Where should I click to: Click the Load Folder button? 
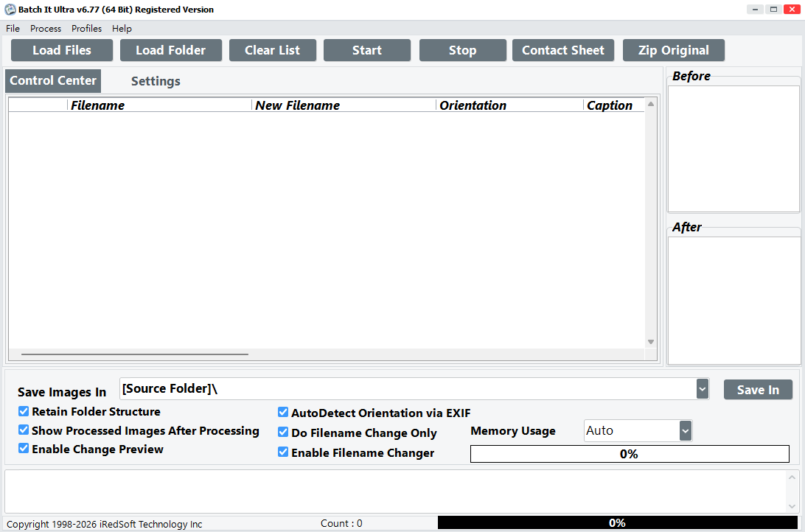click(x=171, y=50)
